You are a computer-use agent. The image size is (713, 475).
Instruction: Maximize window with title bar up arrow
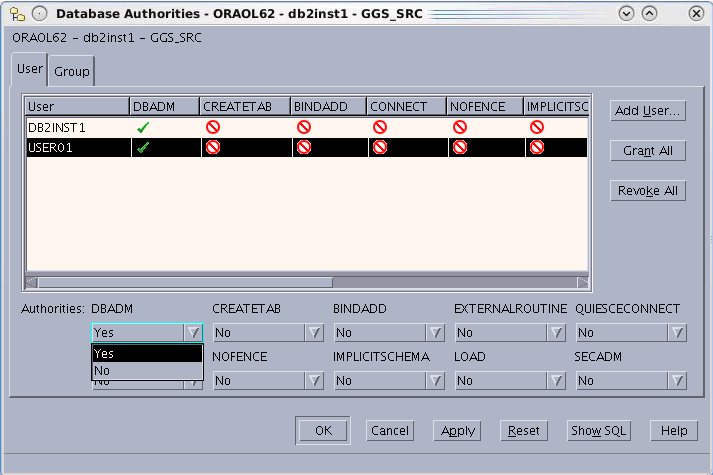(x=649, y=14)
